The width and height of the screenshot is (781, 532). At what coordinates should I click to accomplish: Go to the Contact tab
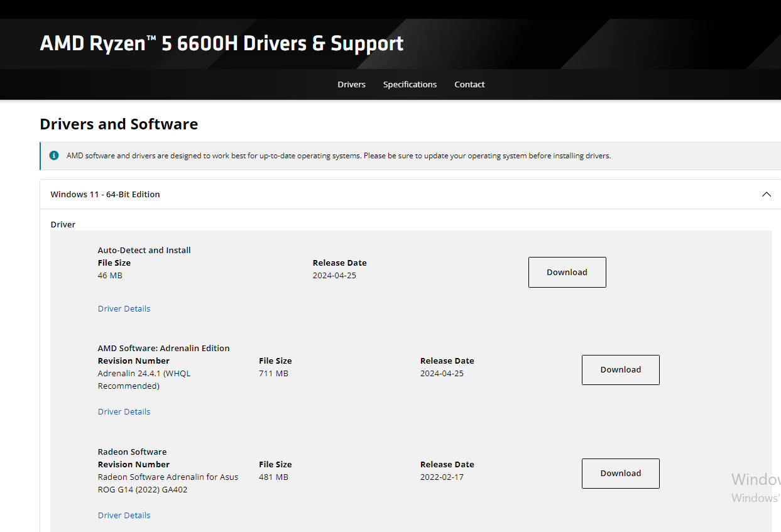click(x=469, y=84)
